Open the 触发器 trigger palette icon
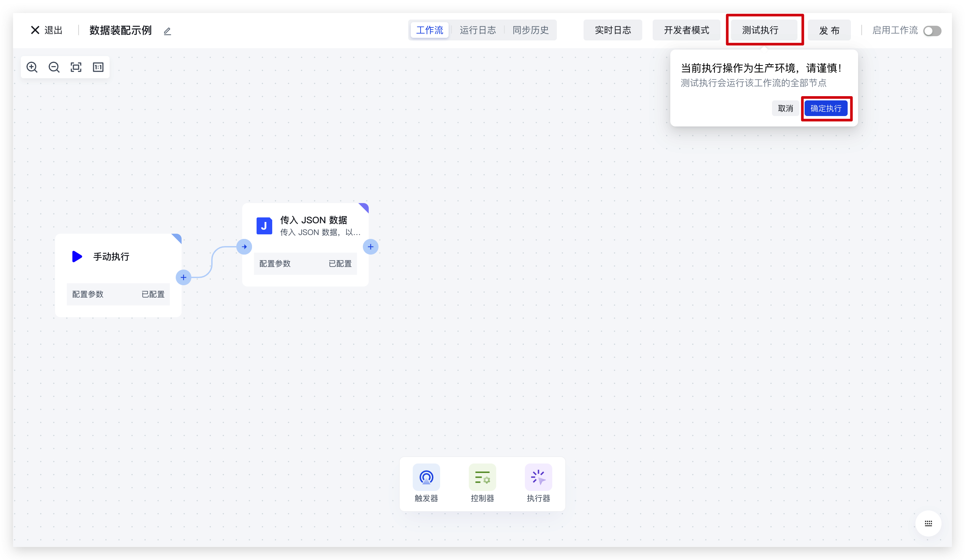The height and width of the screenshot is (560, 965). pyautogui.click(x=426, y=477)
